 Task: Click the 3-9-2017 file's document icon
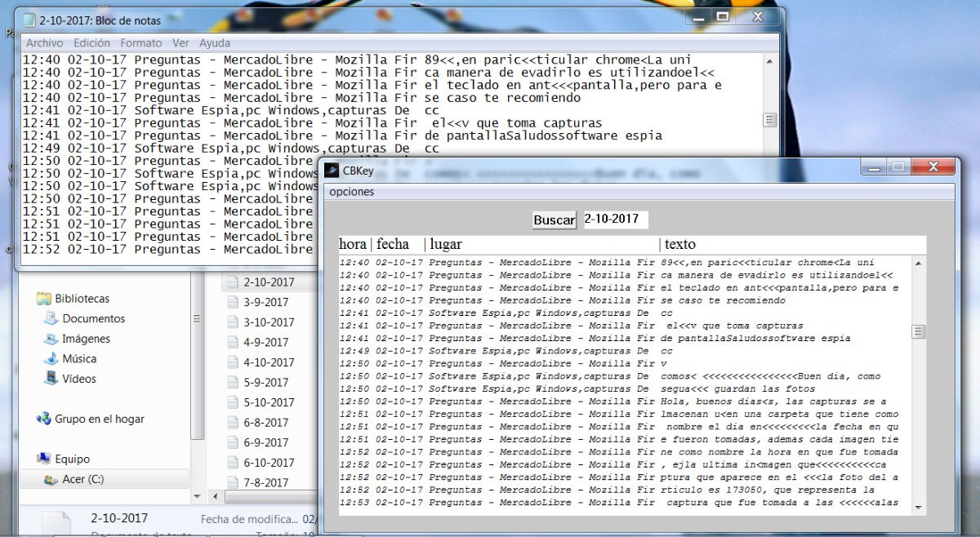pos(232,302)
